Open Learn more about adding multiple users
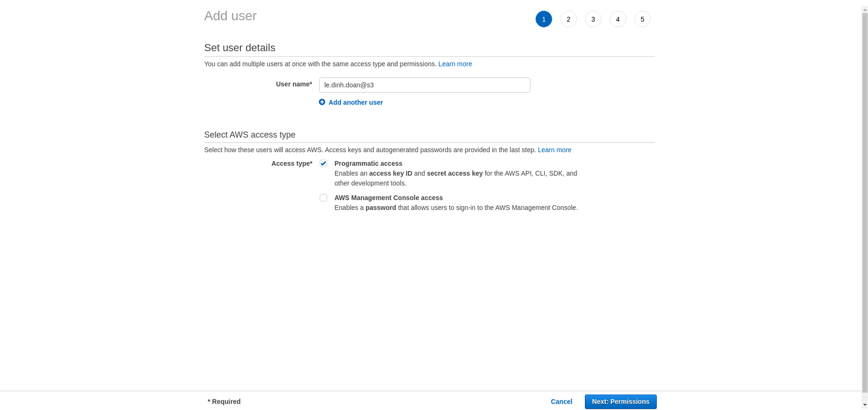 coord(455,64)
